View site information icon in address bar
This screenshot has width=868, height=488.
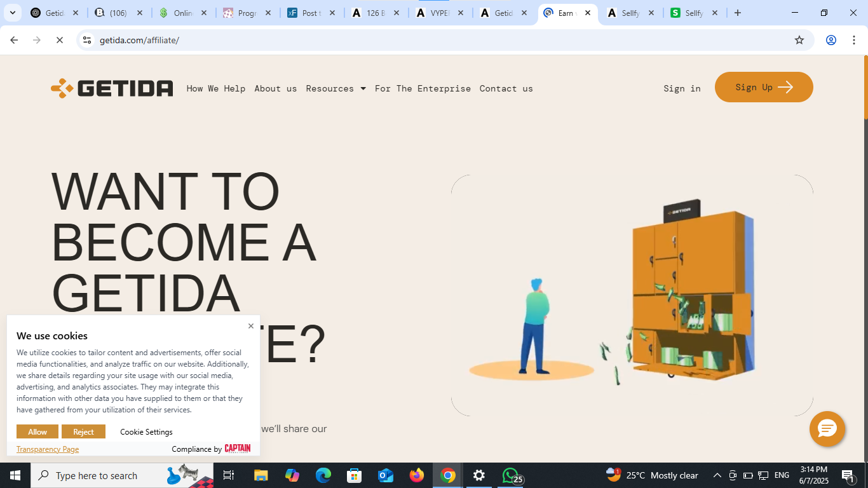pos(87,40)
